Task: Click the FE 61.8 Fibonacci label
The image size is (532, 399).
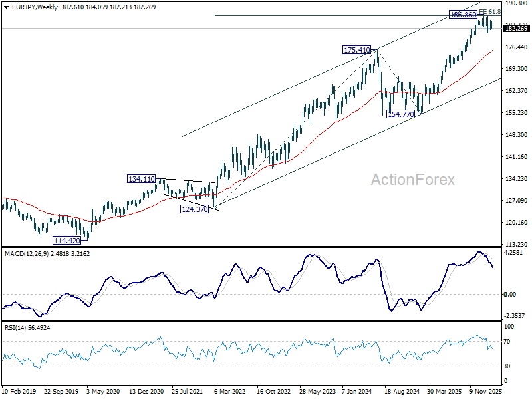Action: (489, 12)
